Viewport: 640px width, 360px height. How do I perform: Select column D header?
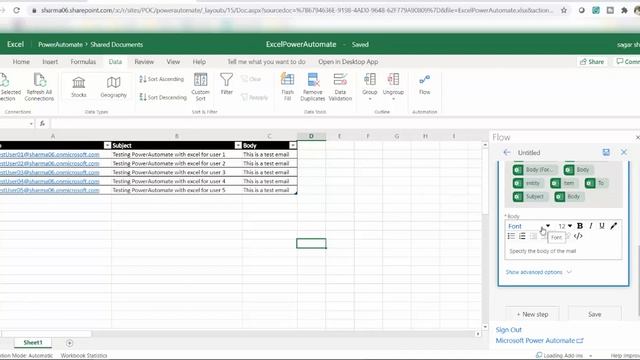pos(311,136)
